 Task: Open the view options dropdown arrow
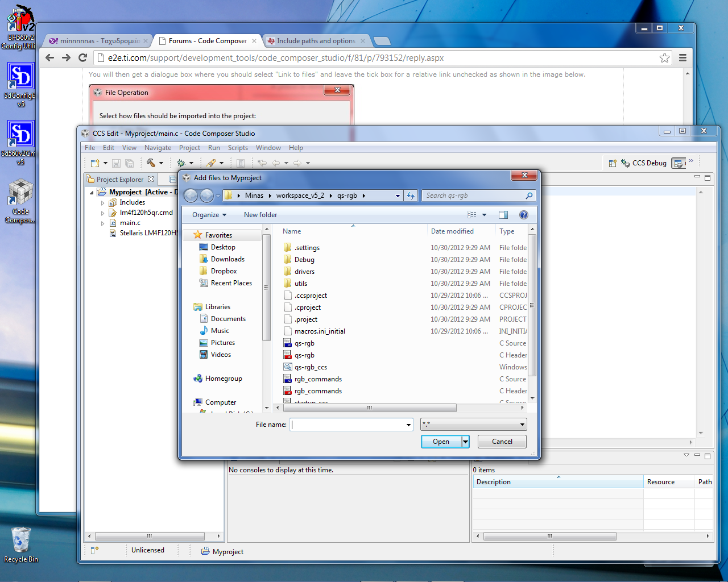(485, 215)
